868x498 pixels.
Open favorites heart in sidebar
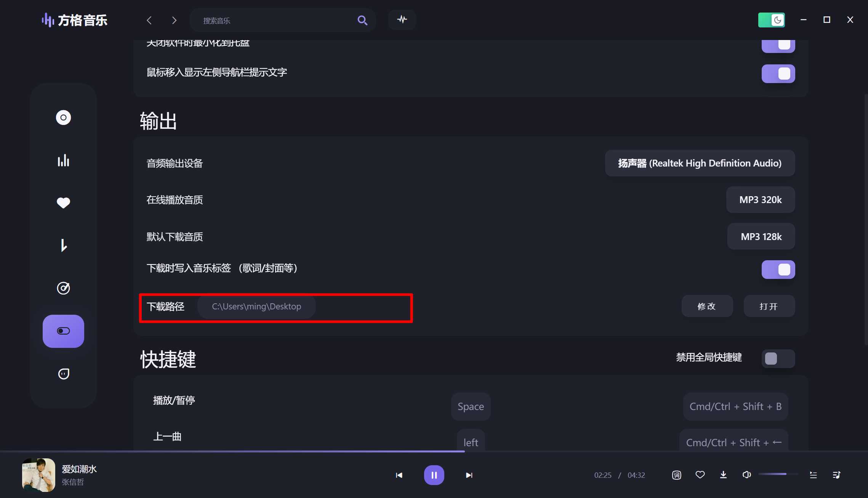[x=63, y=203]
